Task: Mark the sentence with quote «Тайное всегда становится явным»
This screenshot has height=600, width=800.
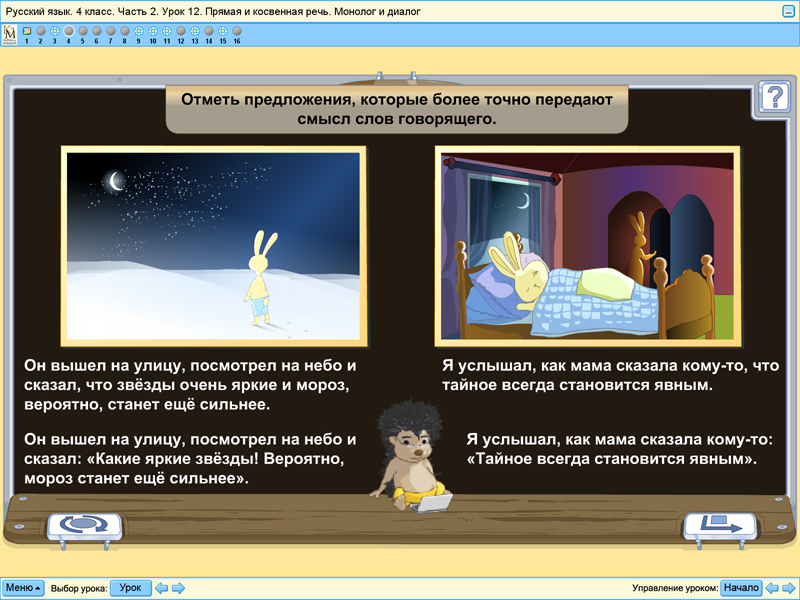Action: pos(619,449)
